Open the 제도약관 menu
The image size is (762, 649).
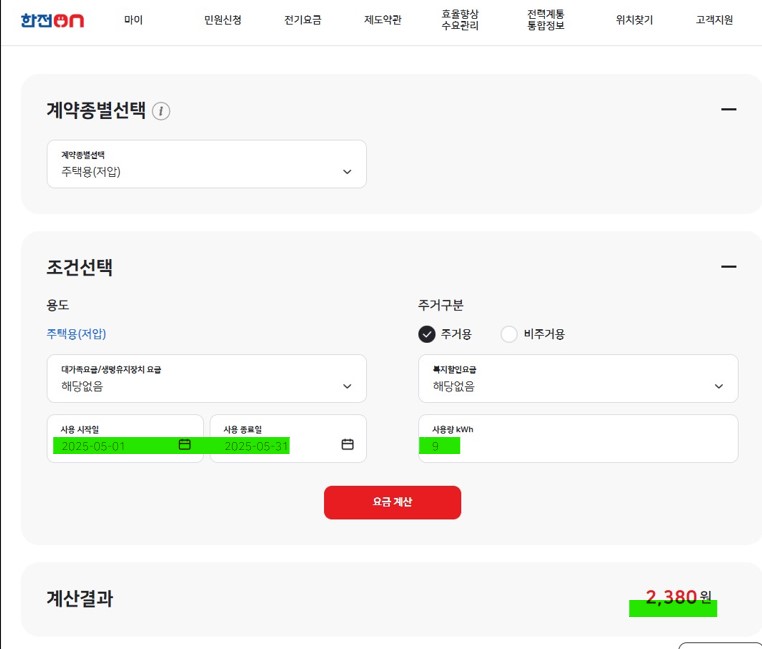click(383, 20)
